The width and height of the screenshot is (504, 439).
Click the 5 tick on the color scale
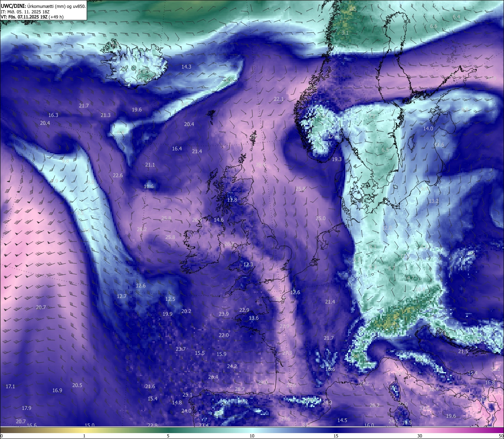168,436
